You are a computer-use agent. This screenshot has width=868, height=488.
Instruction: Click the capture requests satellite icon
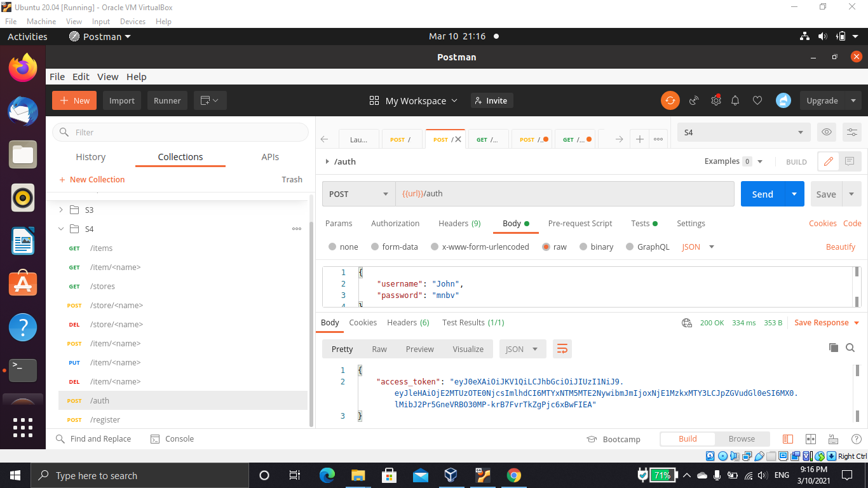coord(694,100)
